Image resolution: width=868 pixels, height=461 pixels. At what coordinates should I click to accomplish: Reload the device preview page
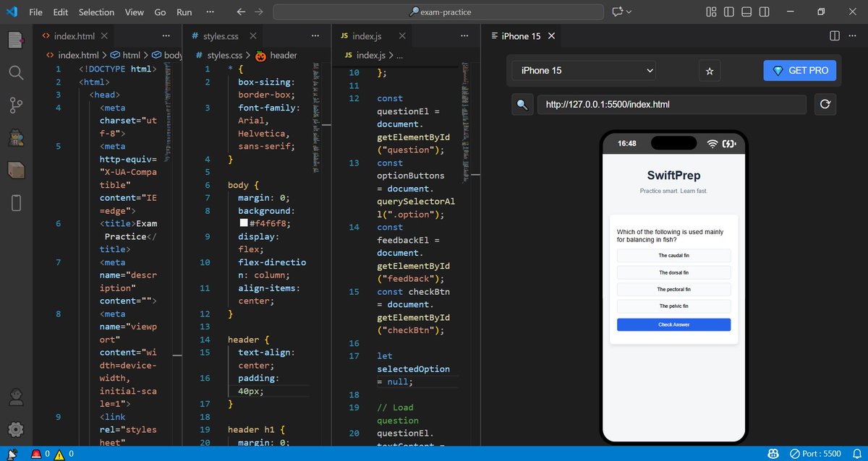click(825, 105)
